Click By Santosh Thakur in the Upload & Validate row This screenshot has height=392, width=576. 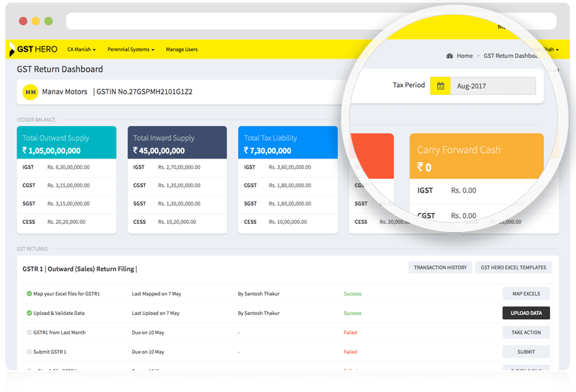[x=259, y=313]
